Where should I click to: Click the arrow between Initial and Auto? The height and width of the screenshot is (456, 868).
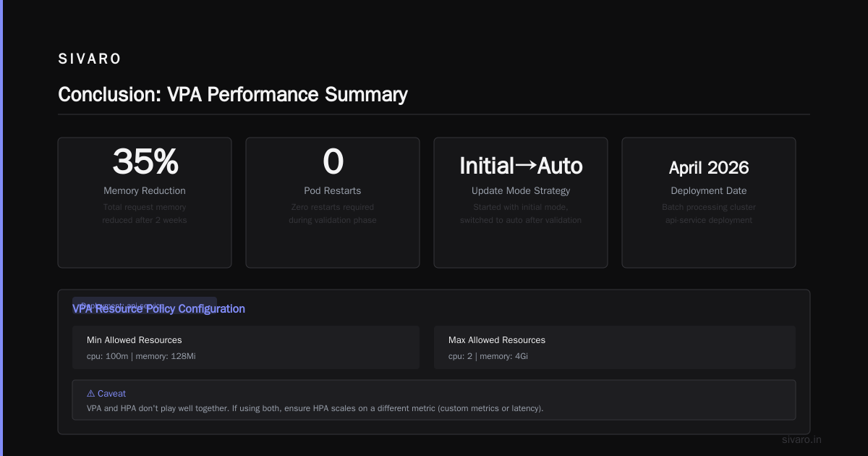point(526,166)
